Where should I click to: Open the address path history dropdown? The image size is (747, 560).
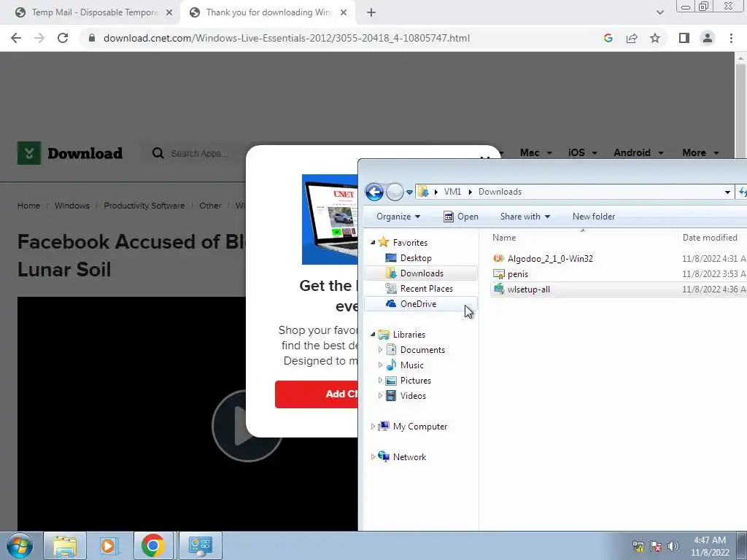click(x=727, y=192)
